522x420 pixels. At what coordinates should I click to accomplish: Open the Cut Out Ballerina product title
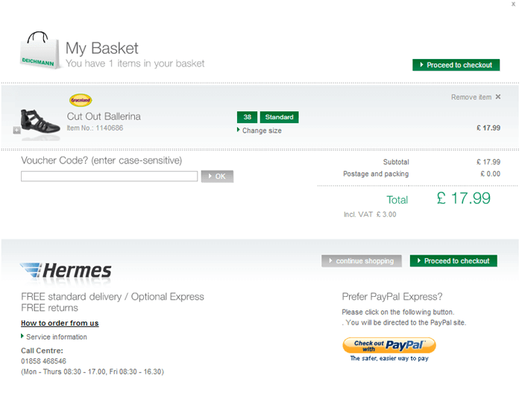point(104,116)
